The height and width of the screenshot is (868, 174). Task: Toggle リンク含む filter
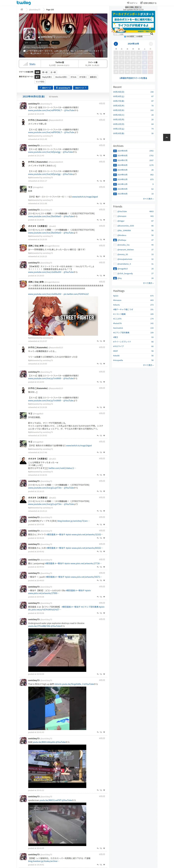[x=40, y=82]
